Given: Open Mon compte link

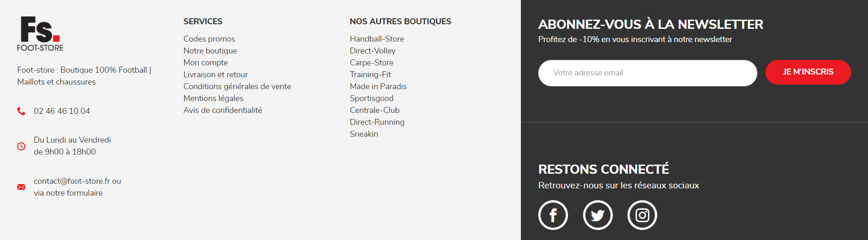Looking at the screenshot, I should point(206,63).
